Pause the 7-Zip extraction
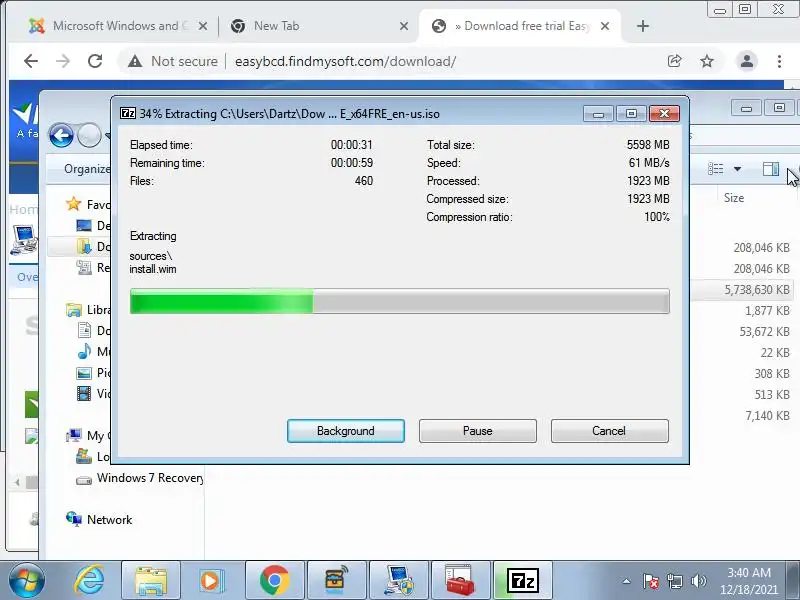Image resolution: width=800 pixels, height=600 pixels. click(478, 431)
